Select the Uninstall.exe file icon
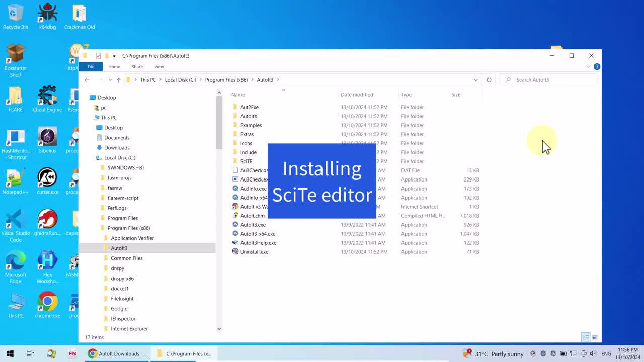The width and height of the screenshot is (644, 362). 235,252
